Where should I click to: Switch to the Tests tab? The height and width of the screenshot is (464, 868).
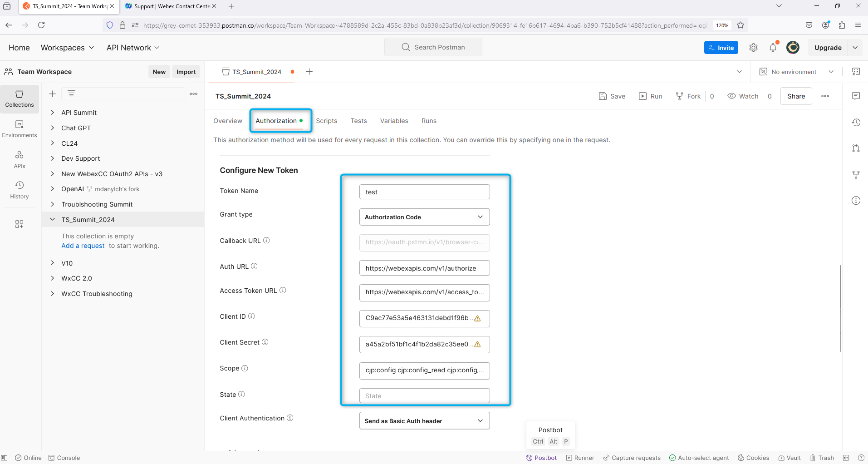(358, 121)
